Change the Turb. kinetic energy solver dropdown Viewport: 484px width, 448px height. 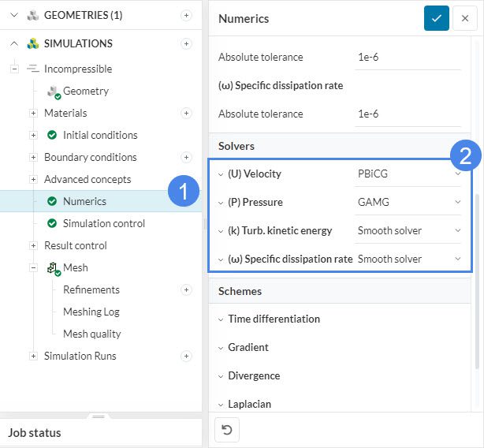click(408, 230)
